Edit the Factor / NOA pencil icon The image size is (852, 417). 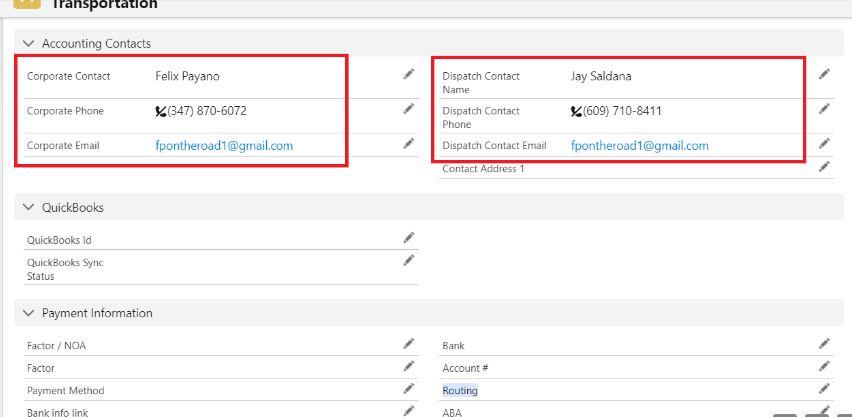point(409,344)
